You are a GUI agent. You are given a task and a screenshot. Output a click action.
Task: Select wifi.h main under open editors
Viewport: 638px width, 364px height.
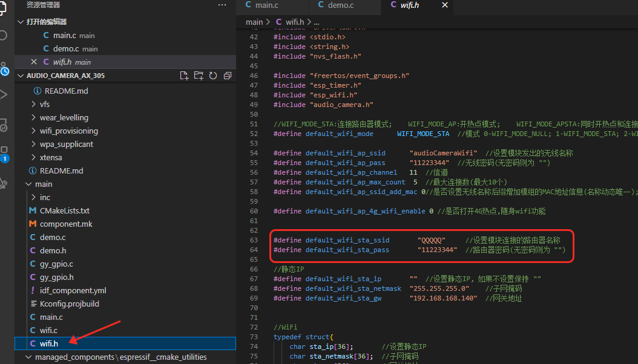pyautogui.click(x=125, y=62)
